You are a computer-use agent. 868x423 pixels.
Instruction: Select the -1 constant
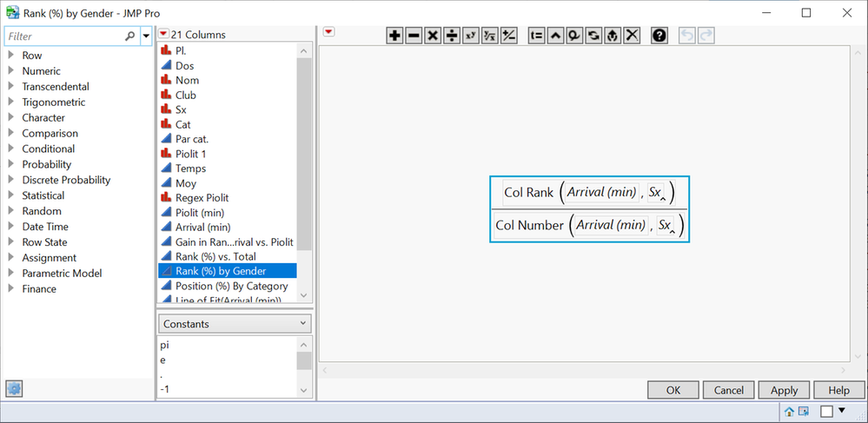click(x=164, y=390)
